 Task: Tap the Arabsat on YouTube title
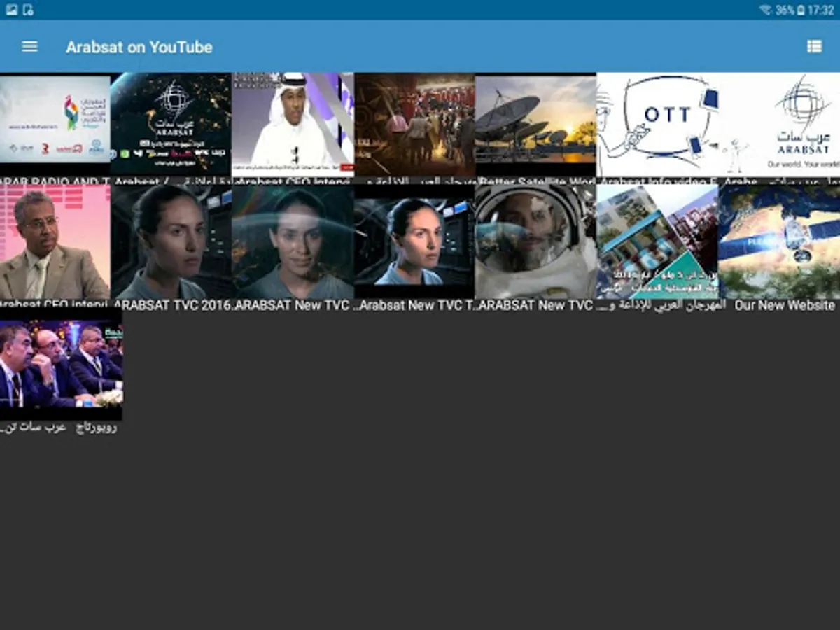click(x=139, y=48)
